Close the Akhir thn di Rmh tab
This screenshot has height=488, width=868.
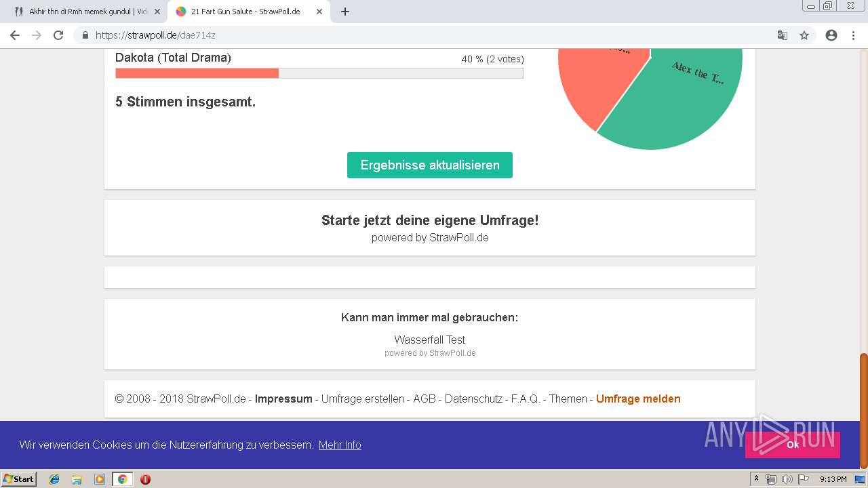157,12
